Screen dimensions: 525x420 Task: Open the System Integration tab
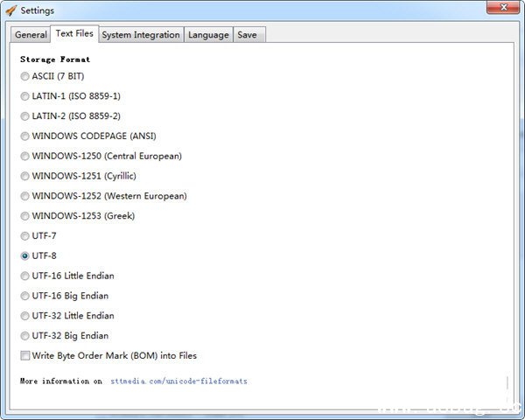click(x=140, y=35)
